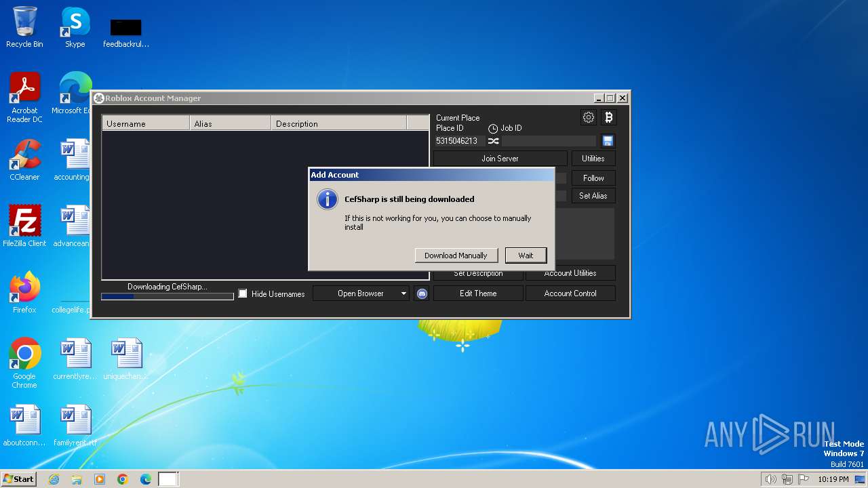Open the Utilities button
Viewport: 868px width, 488px height.
[593, 158]
